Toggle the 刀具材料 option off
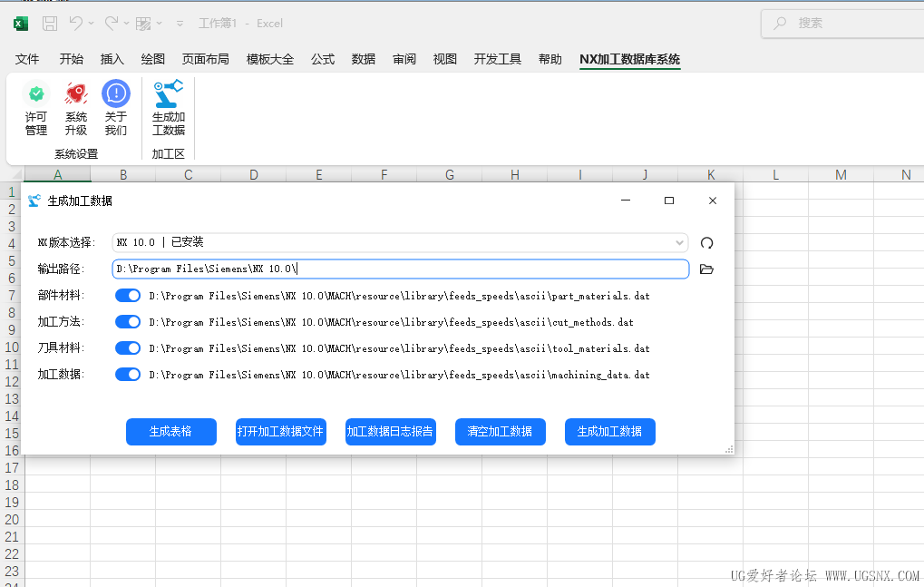 (x=128, y=347)
